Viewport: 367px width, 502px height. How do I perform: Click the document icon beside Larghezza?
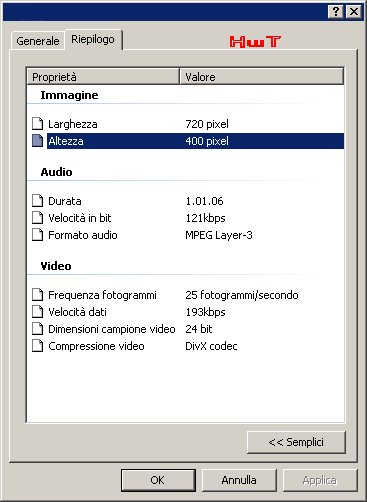(38, 124)
